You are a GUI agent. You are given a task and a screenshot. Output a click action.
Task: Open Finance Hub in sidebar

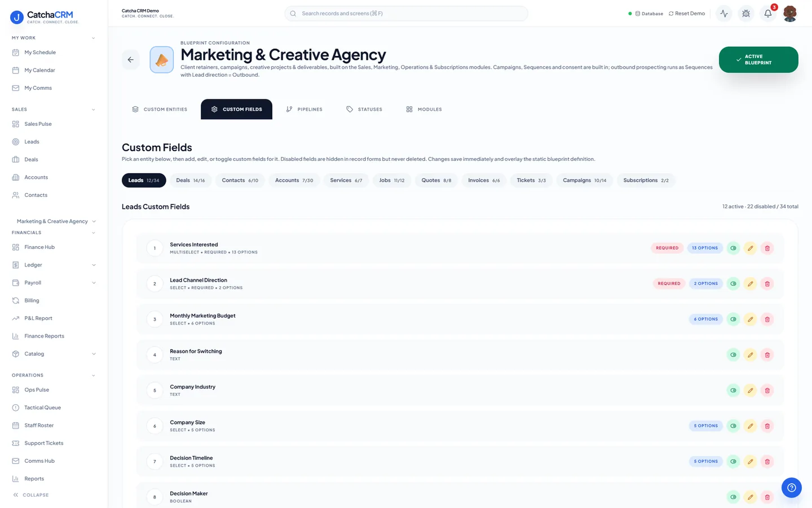[39, 247]
